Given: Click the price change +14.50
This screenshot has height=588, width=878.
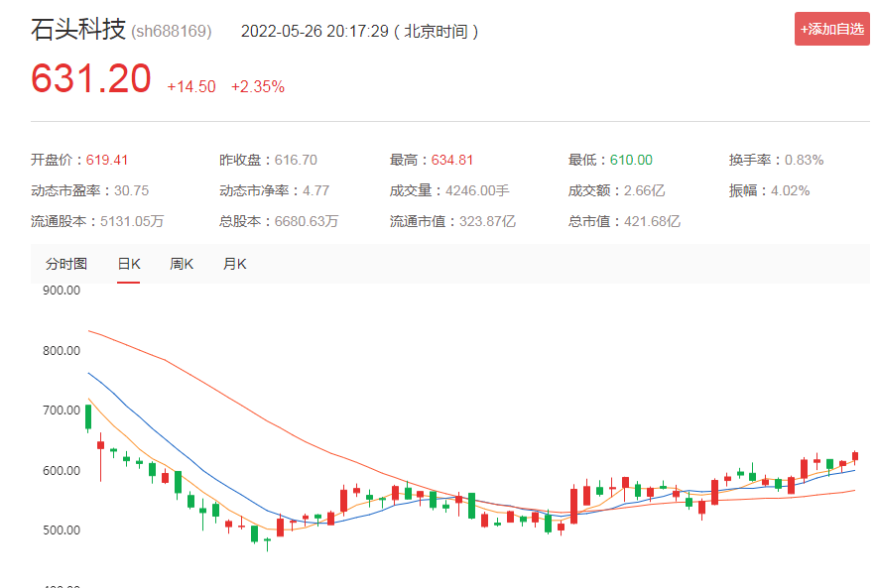Looking at the screenshot, I should pos(190,86).
